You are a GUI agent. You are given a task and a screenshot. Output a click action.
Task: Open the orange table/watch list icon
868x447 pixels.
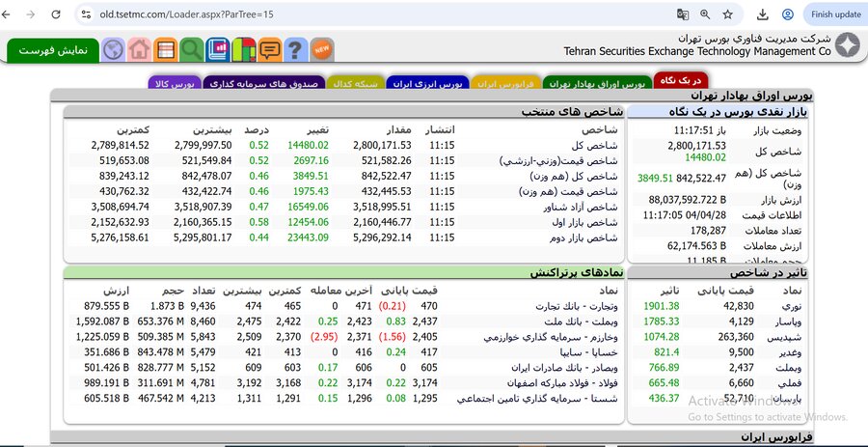coord(166,50)
